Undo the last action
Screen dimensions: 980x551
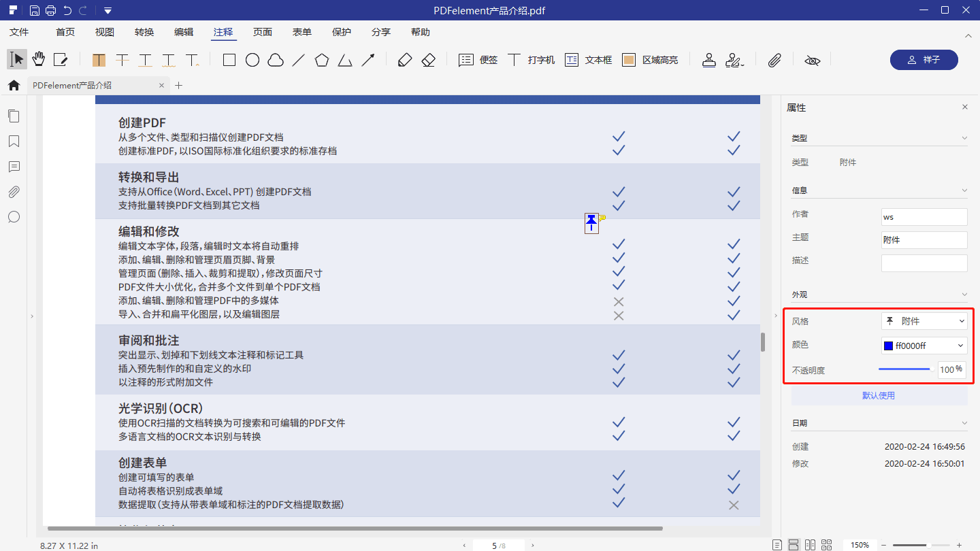pyautogui.click(x=67, y=10)
